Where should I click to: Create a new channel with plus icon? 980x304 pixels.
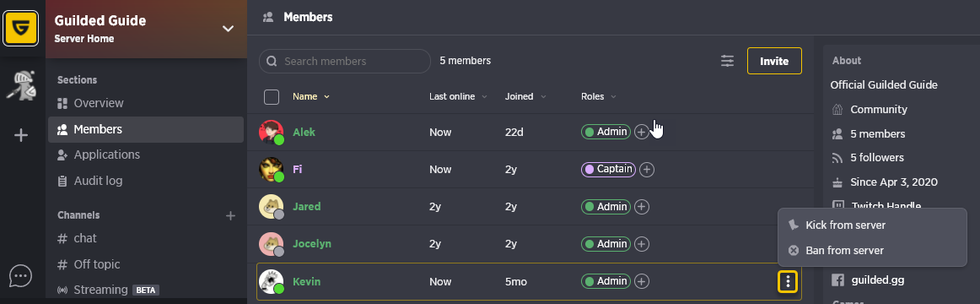230,216
